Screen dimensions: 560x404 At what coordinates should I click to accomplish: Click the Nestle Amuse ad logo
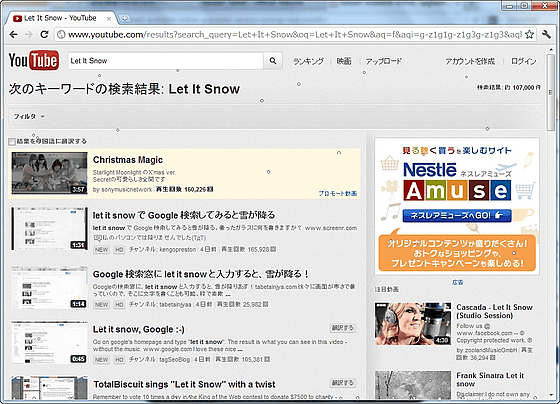point(457,181)
